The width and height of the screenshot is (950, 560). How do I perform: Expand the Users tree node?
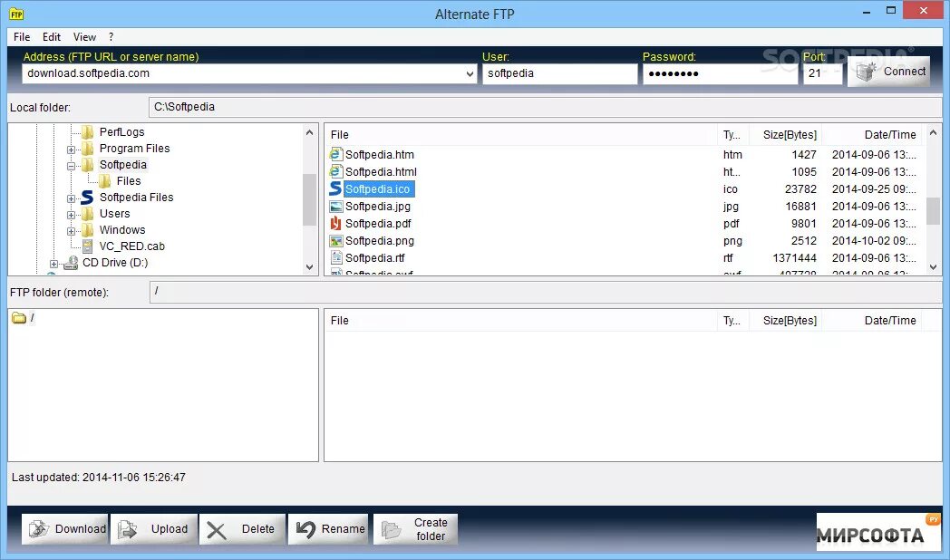tap(71, 215)
